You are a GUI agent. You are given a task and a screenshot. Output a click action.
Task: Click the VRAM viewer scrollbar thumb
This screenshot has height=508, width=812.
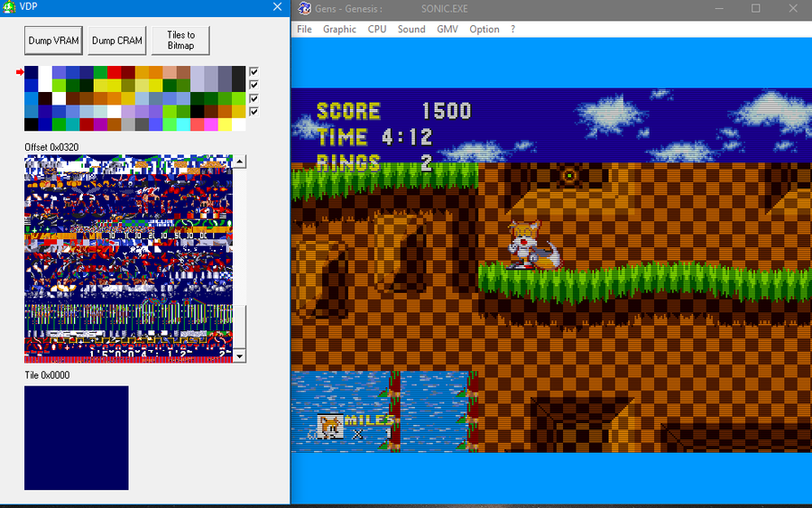click(x=239, y=328)
